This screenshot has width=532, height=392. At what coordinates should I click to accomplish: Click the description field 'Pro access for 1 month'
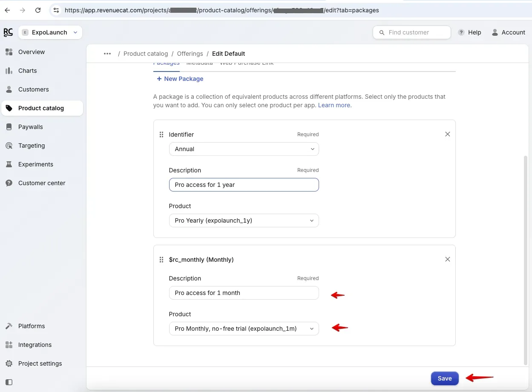[244, 293]
